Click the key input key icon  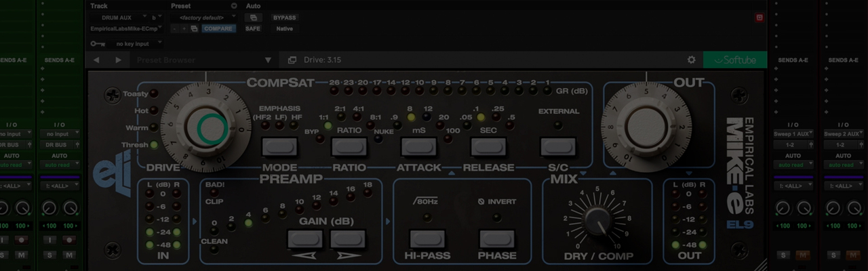(98, 43)
